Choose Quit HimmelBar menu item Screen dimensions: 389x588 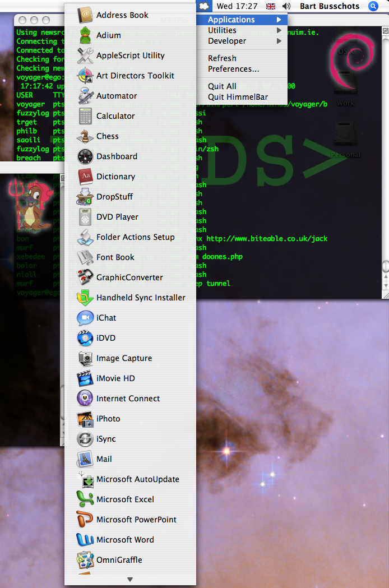[x=242, y=97]
